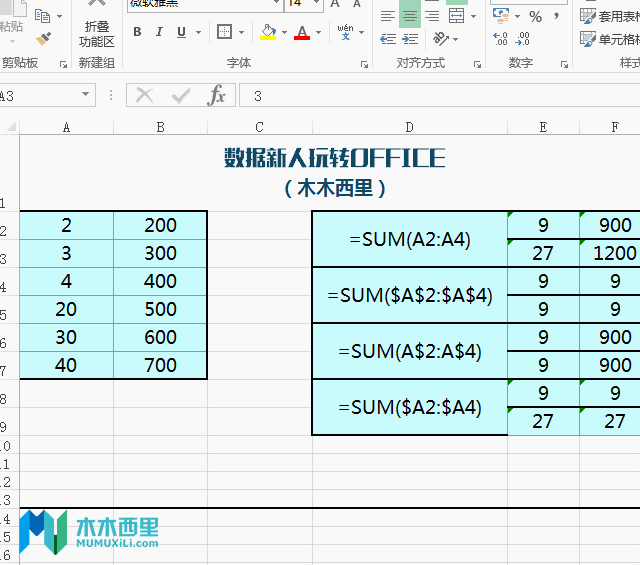Select column D header
Image resolution: width=640 pixels, height=565 pixels.
coord(409,127)
